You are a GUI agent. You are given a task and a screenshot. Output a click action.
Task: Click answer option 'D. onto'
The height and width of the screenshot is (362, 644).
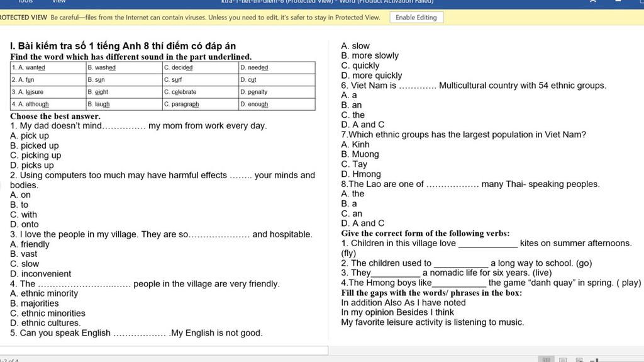coord(25,224)
